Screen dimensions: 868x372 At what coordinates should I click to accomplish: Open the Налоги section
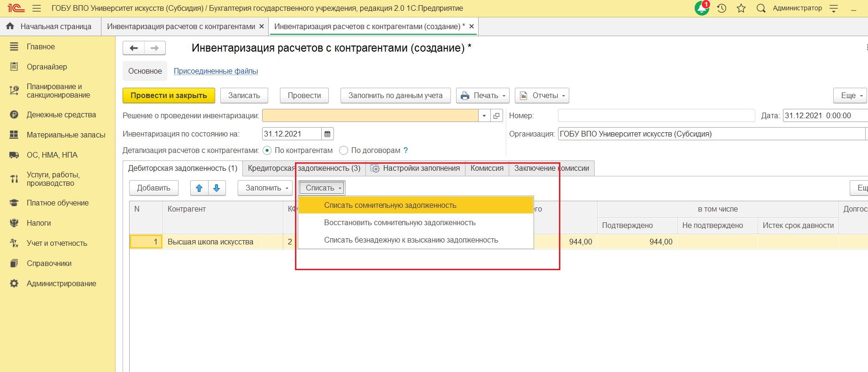[39, 223]
